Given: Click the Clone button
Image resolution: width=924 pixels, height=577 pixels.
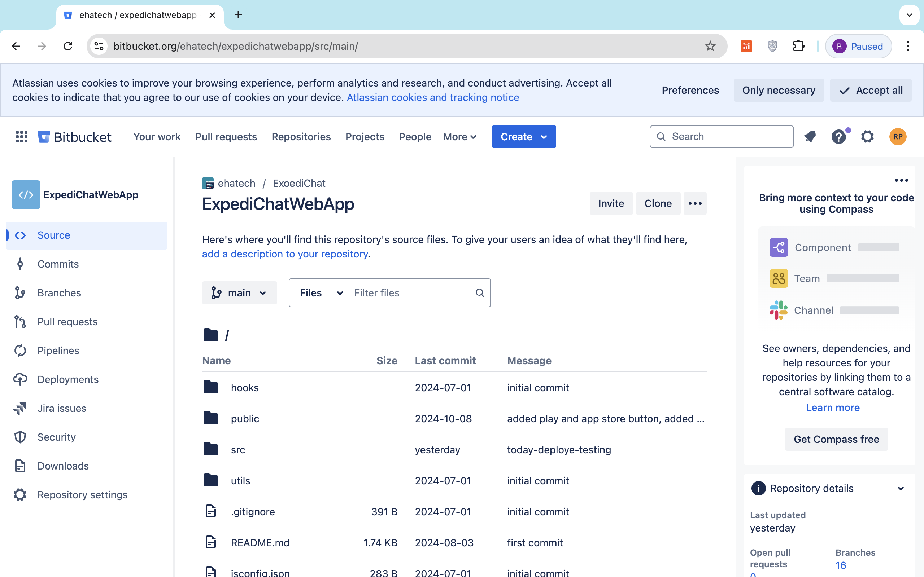Looking at the screenshot, I should click(x=658, y=203).
